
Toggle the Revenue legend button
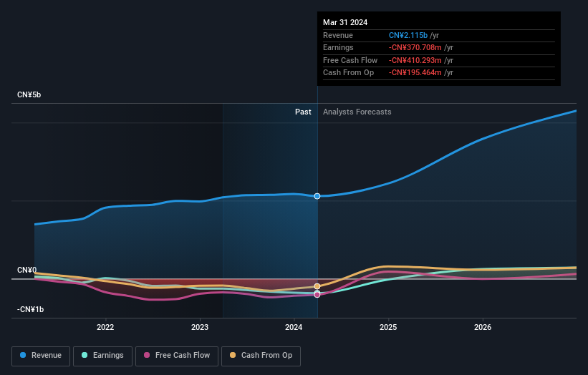point(41,356)
